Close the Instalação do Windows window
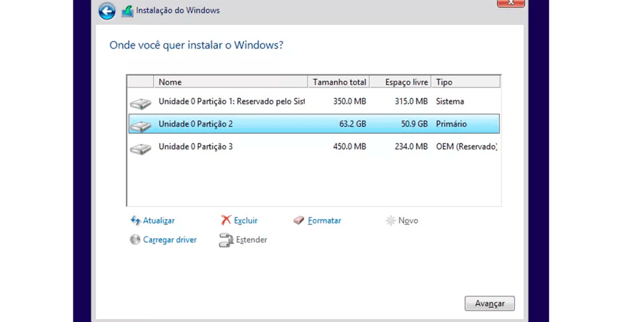The width and height of the screenshot is (644, 322). pos(511,3)
